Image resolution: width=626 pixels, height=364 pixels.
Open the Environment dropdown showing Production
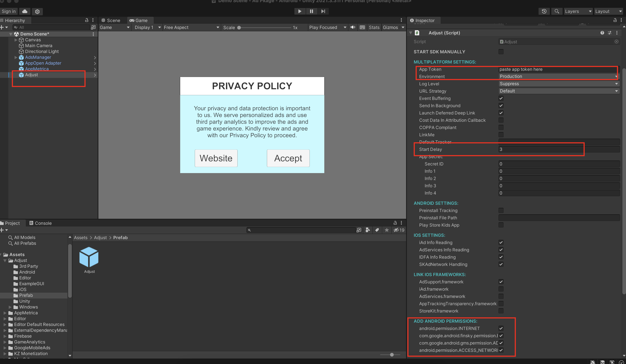pyautogui.click(x=558, y=76)
